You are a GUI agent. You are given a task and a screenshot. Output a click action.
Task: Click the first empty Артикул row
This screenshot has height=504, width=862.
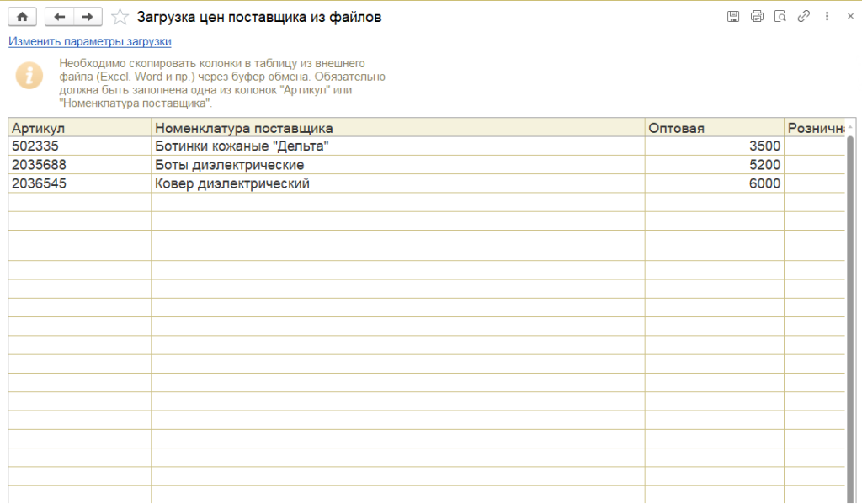[79, 202]
